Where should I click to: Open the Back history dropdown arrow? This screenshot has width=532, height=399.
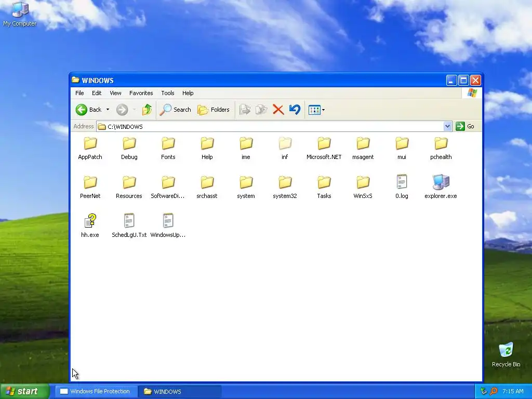click(108, 110)
